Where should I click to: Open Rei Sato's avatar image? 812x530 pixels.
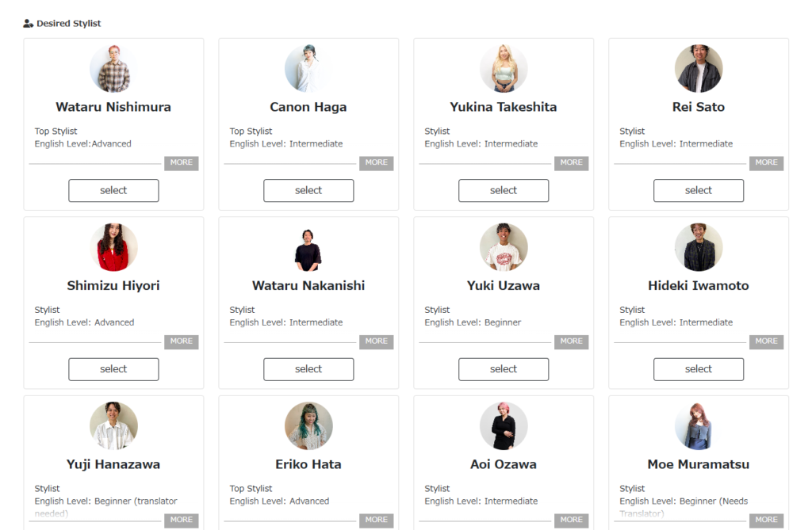coord(699,69)
